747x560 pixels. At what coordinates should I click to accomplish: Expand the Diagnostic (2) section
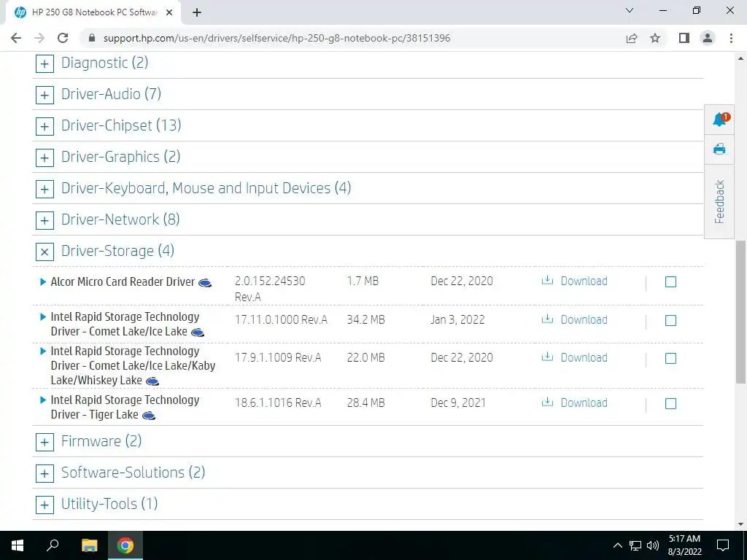(44, 64)
